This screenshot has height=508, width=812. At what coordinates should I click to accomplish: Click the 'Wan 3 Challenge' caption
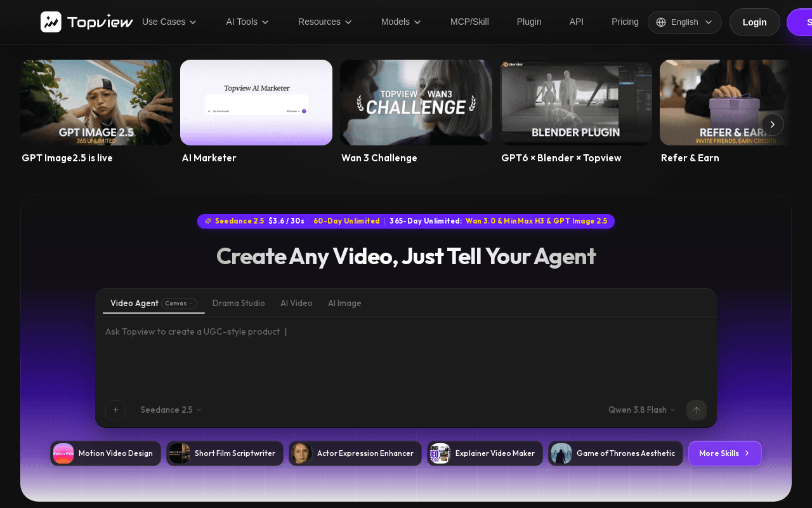[x=379, y=158]
